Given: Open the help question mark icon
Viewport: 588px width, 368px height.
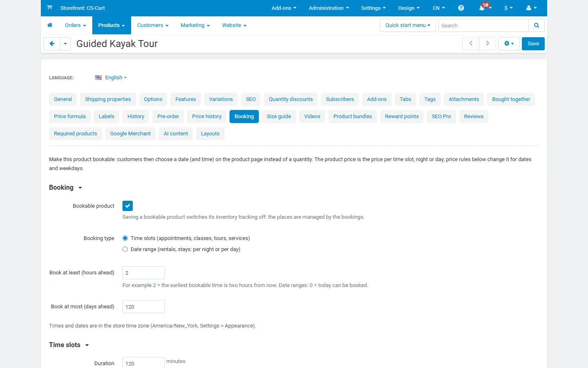Looking at the screenshot, I should click(x=461, y=8).
